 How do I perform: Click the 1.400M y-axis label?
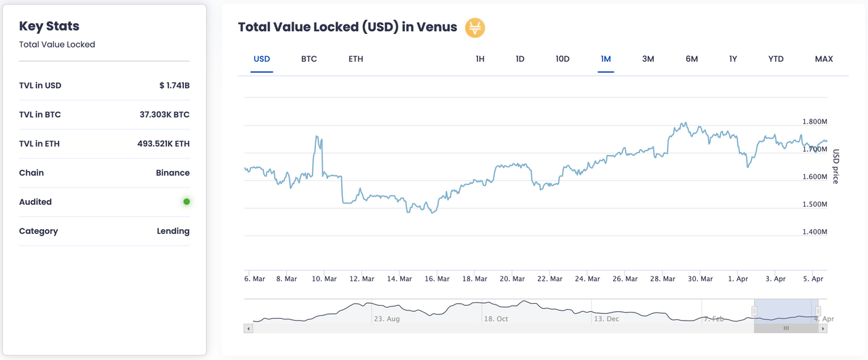point(814,232)
